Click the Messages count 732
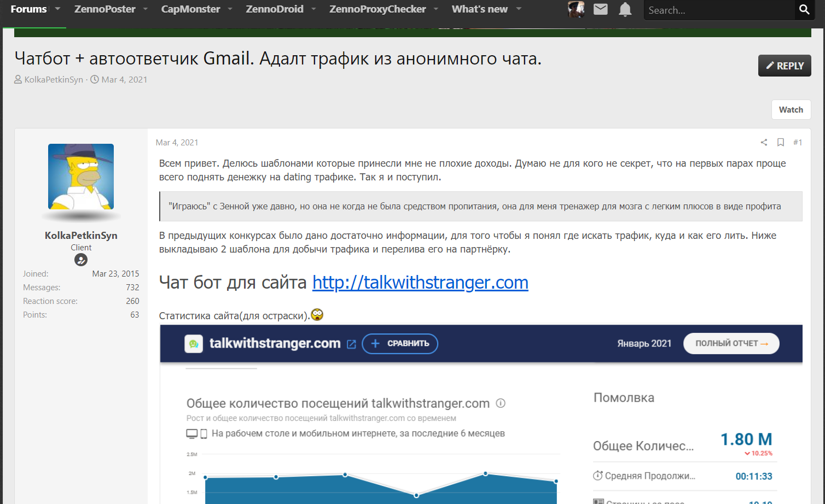The image size is (825, 504). click(132, 288)
